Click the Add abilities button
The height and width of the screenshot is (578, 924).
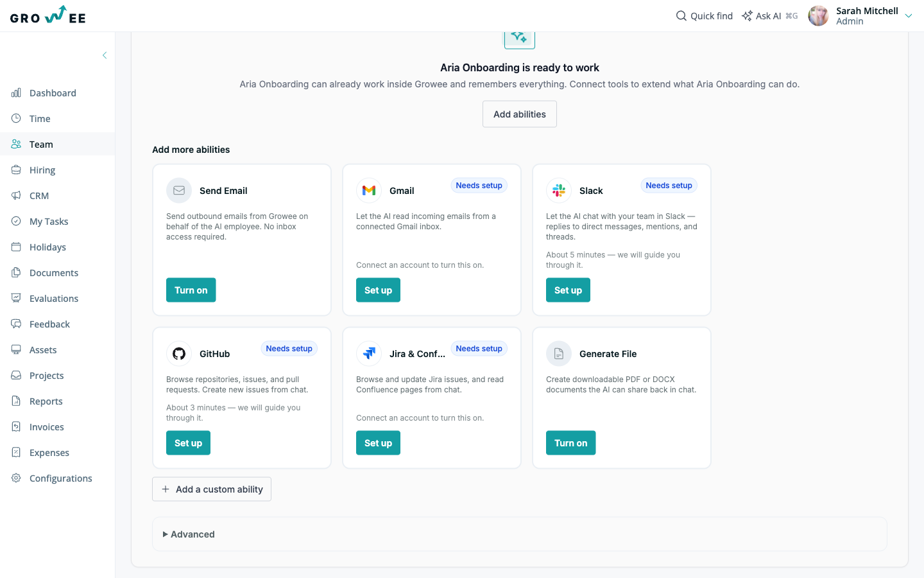point(520,114)
